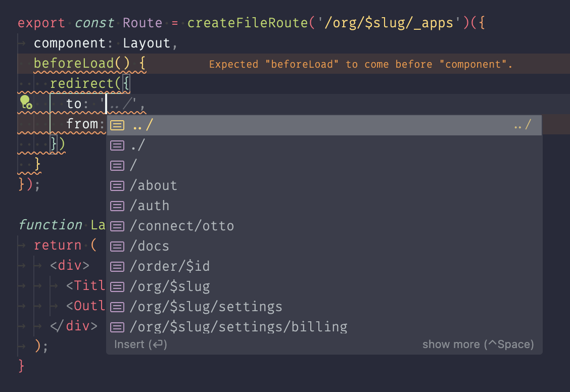Viewport: 570px width, 392px height.
Task: Click the icon beside '/order/$id' suggestion
Action: (117, 267)
